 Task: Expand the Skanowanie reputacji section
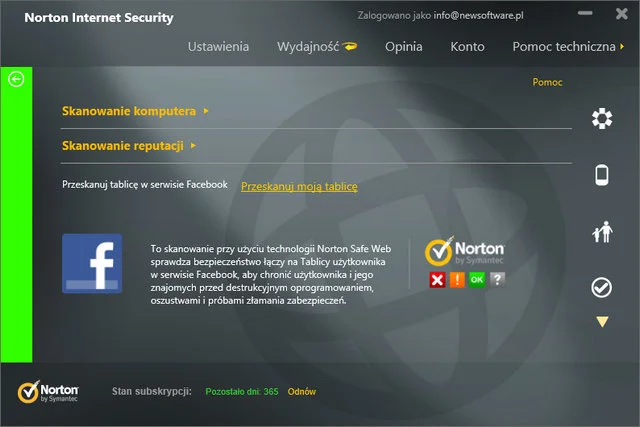pyautogui.click(x=129, y=146)
